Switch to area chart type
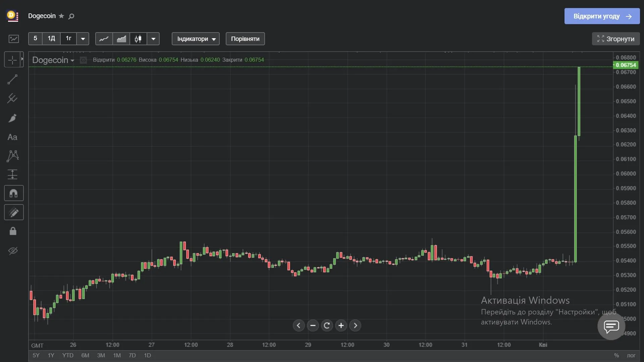Screen dimensions: 644x362 (121, 39)
